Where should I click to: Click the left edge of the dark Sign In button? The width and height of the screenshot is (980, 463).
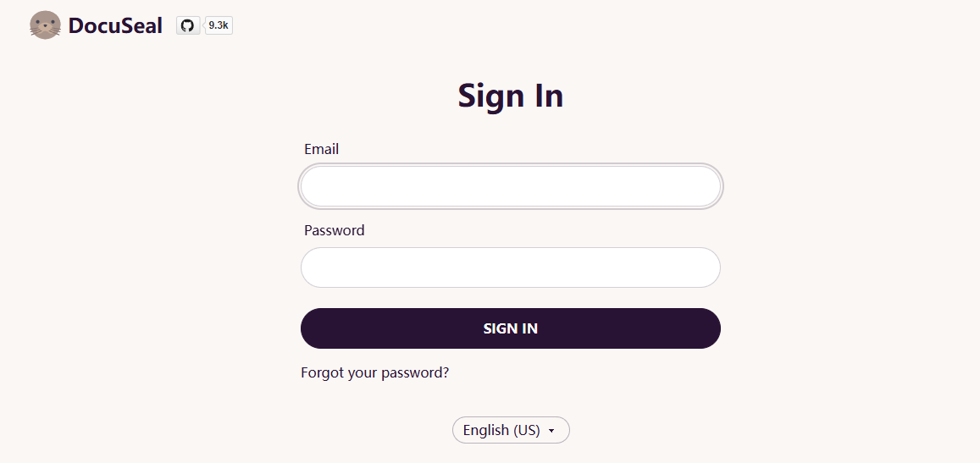click(x=313, y=328)
